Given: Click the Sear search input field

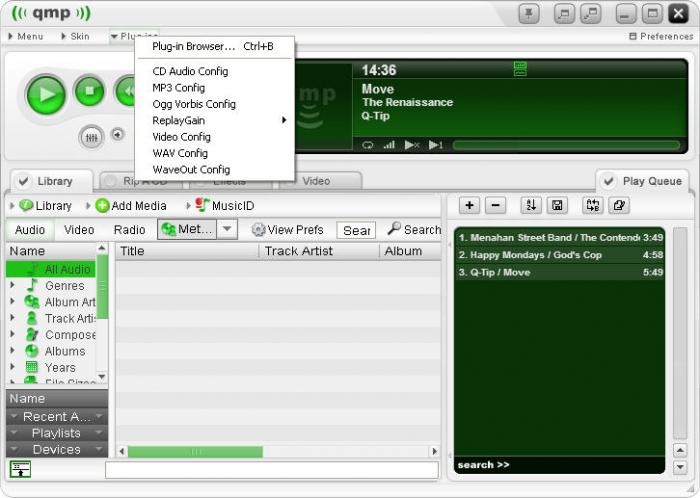Looking at the screenshot, I should coord(356,230).
